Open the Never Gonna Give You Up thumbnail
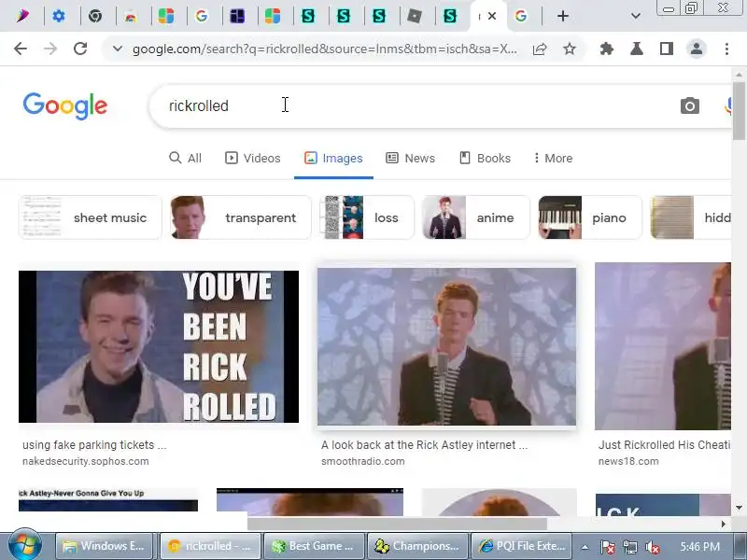Screen dimensions: 747x560 (x=108, y=500)
